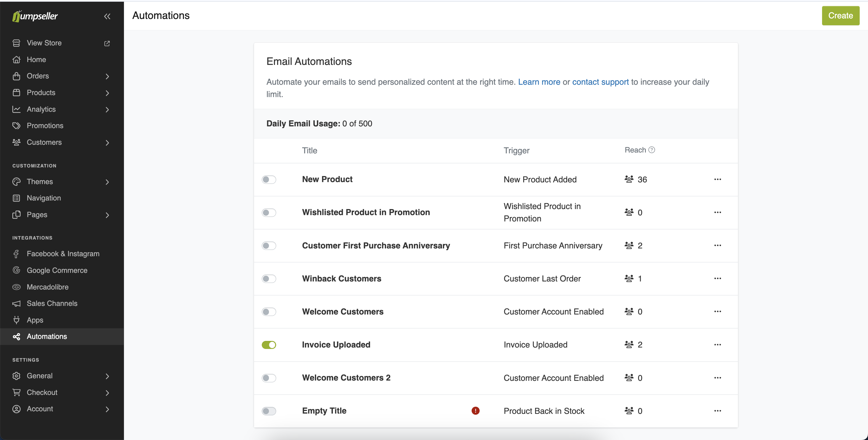Follow the contact support link
The image size is (868, 440).
pyautogui.click(x=600, y=82)
